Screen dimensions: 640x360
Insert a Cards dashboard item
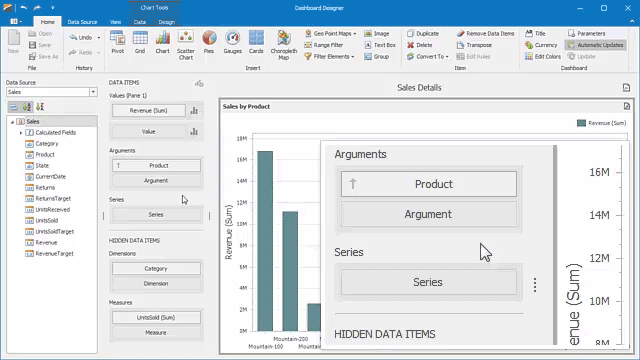(x=256, y=42)
